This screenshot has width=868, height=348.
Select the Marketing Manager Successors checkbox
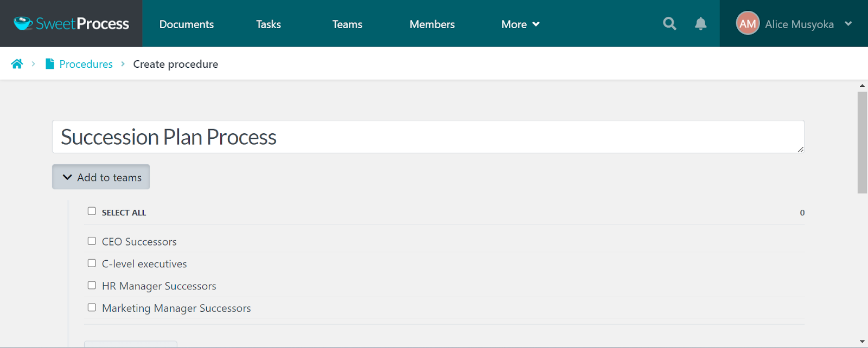coord(92,307)
